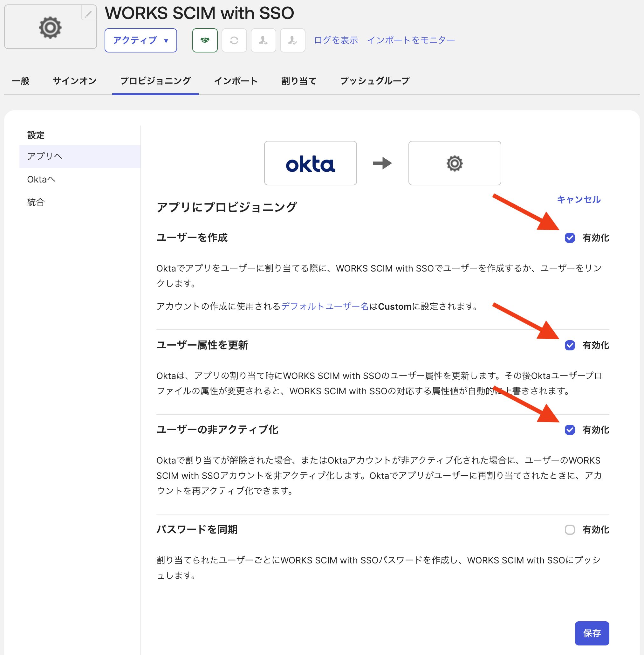Click the gear icon target app box
The image size is (644, 655).
(x=455, y=163)
